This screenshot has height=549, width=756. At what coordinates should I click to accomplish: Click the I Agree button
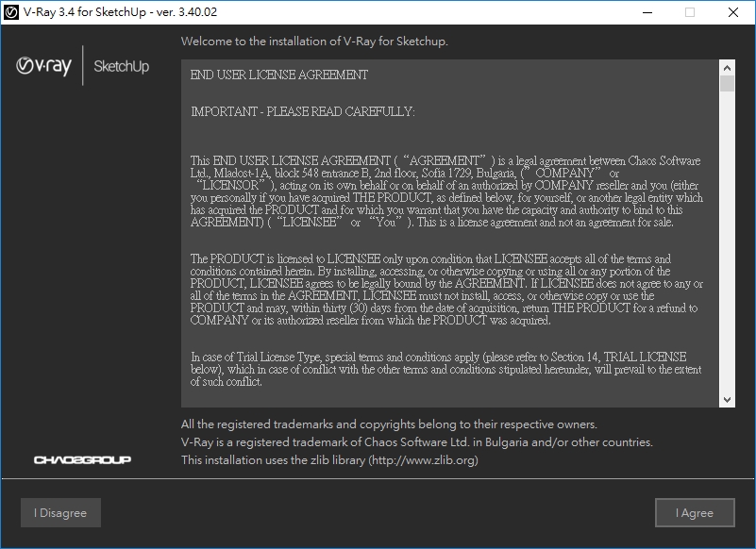[695, 512]
